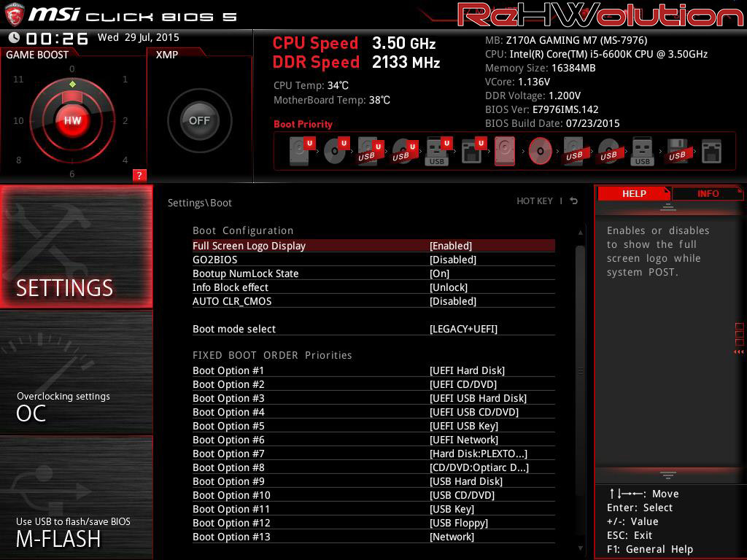Viewport: 747px width, 560px height.
Task: Toggle the Game Boost HW knob
Action: 72,121
